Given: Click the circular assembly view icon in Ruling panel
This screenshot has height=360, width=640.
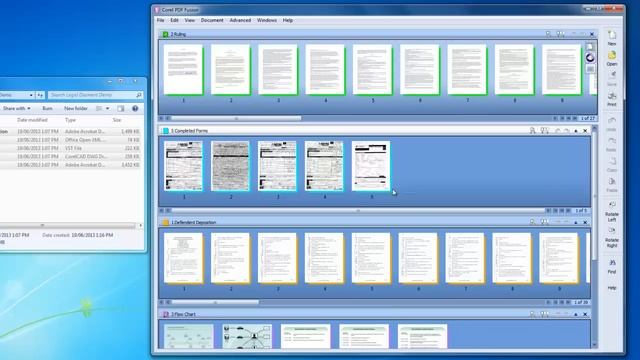Looking at the screenshot, I should click(590, 58).
